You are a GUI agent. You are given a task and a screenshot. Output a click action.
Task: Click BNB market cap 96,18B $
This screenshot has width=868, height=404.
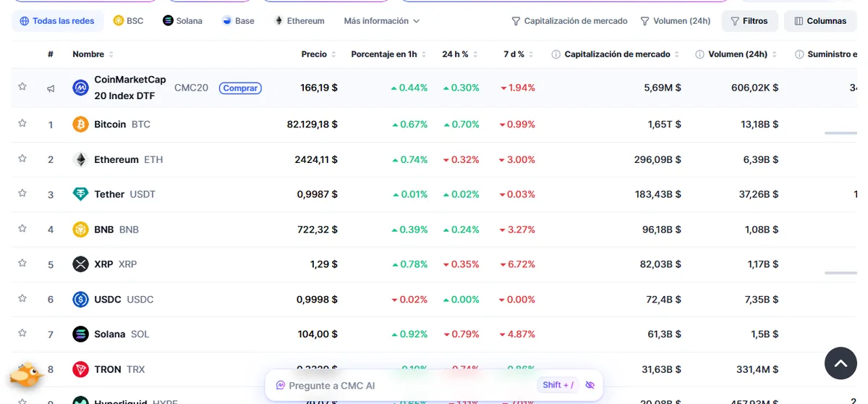(x=662, y=230)
